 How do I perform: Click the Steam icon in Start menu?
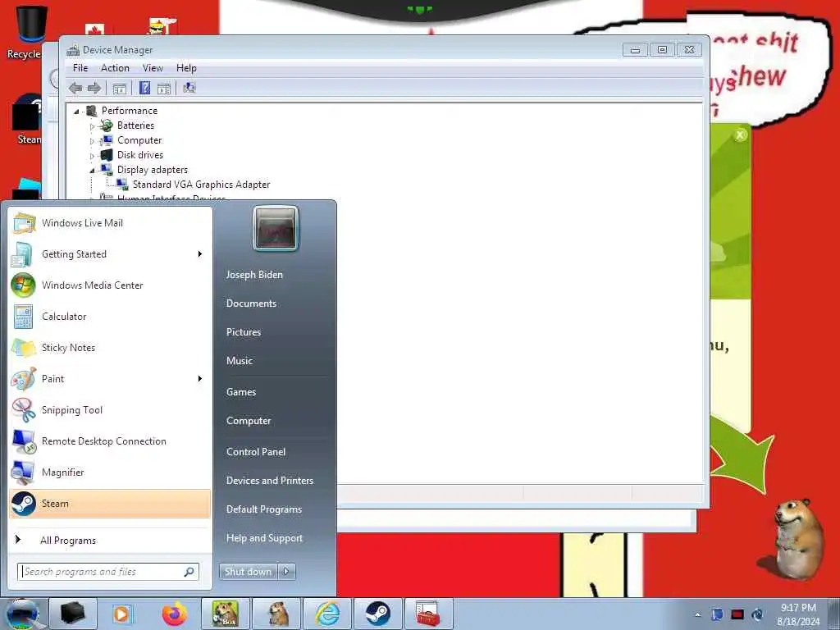point(24,504)
